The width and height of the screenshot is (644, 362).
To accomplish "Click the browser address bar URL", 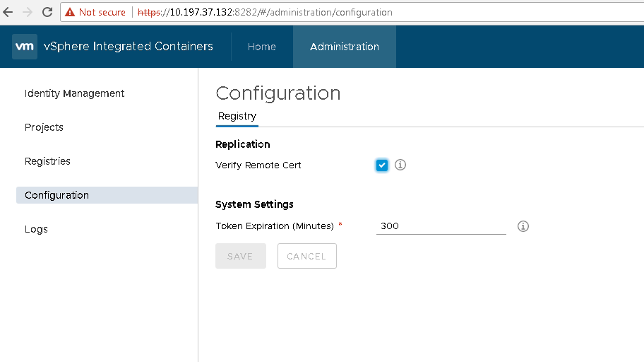I will click(265, 12).
